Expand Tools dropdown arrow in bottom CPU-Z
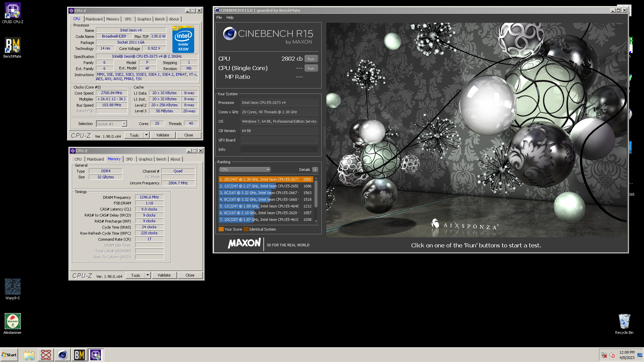 pos(148,276)
